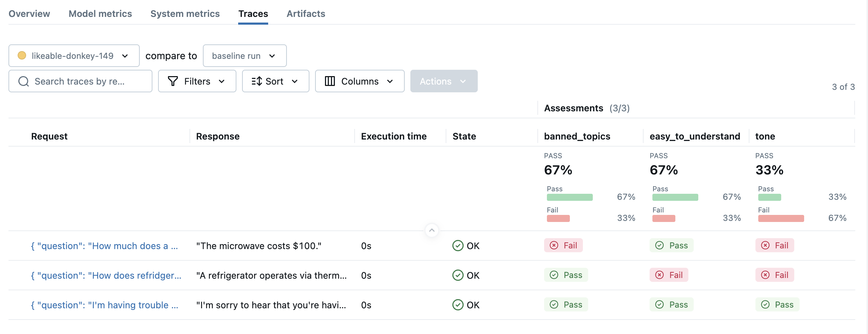Click Fail badge under easy_to_understand column
868x334 pixels.
[x=669, y=275]
